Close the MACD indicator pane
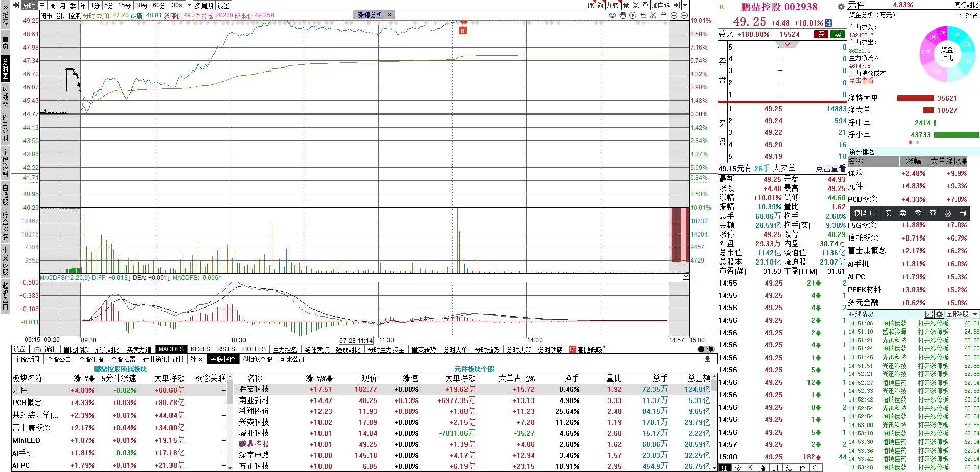The image size is (980, 472). point(685,277)
